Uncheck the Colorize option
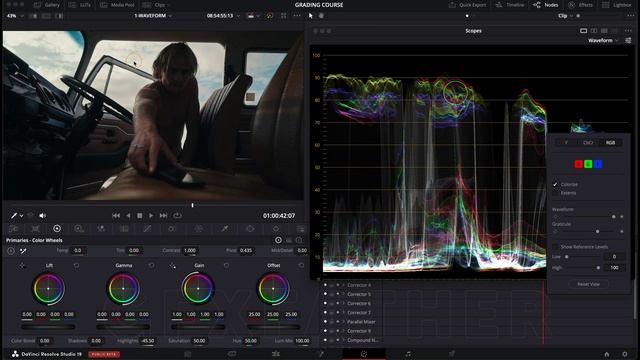Image resolution: width=640 pixels, height=360 pixels. (555, 184)
